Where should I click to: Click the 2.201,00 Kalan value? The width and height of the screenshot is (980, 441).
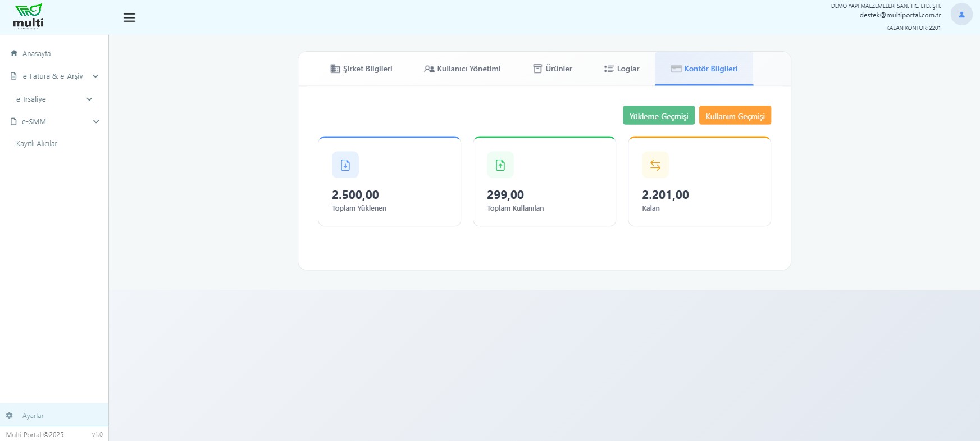point(666,195)
